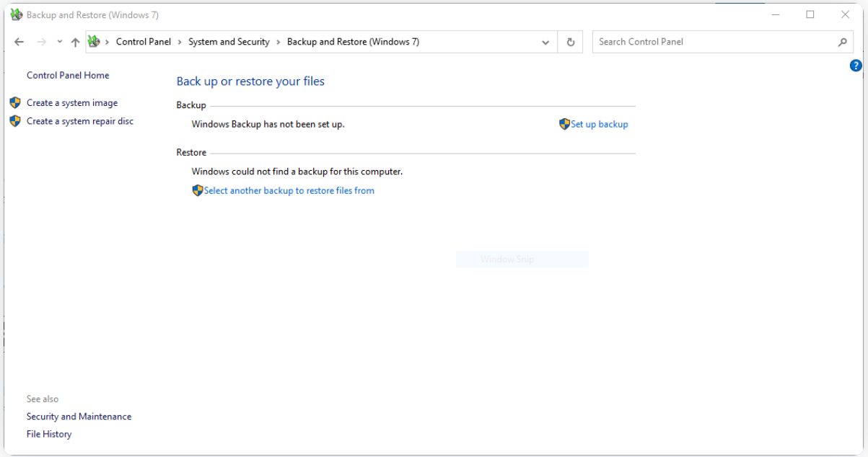
Task: Click the back navigation arrow
Action: tap(19, 42)
